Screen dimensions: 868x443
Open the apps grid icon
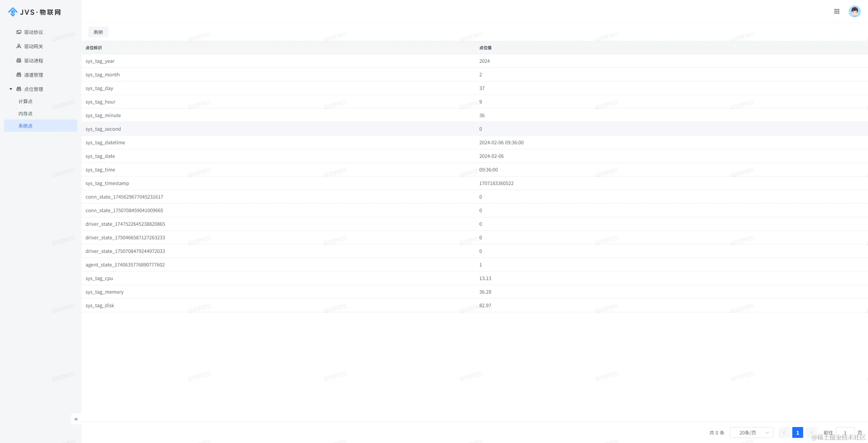(x=836, y=12)
